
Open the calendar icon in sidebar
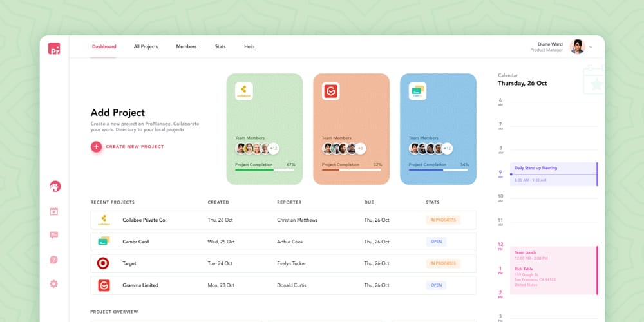[54, 211]
